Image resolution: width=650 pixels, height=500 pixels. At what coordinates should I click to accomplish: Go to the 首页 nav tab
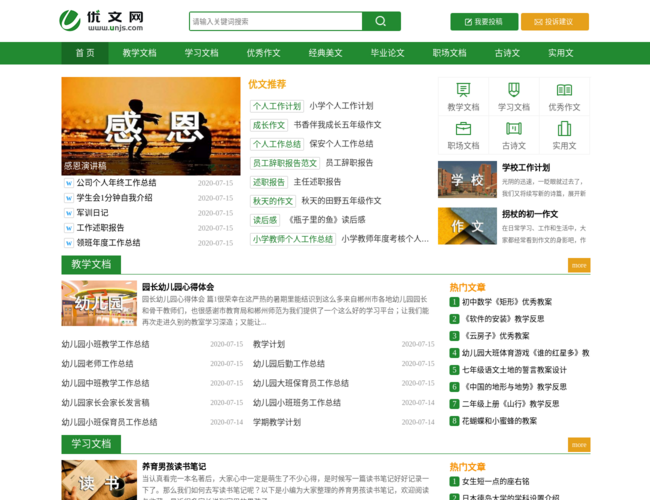pyautogui.click(x=85, y=53)
